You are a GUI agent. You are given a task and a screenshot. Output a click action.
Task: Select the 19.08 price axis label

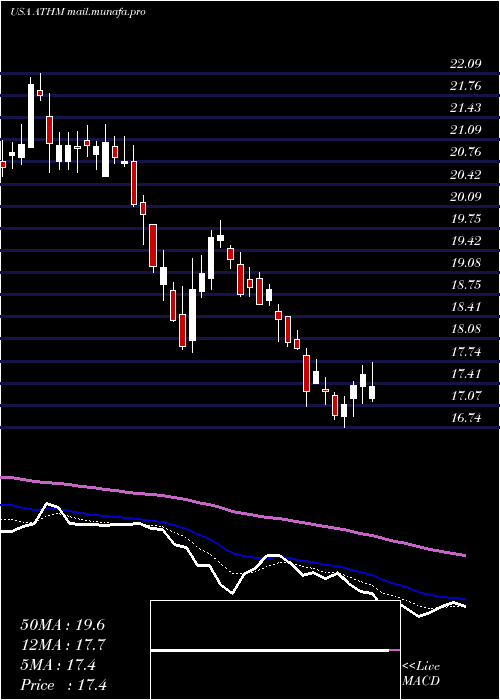[x=466, y=262]
